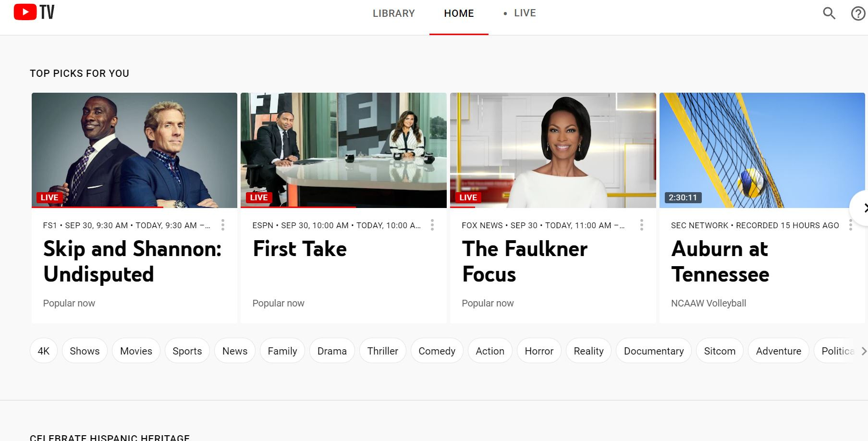The image size is (868, 441).
Task: Filter by the Family chip
Action: tap(282, 351)
